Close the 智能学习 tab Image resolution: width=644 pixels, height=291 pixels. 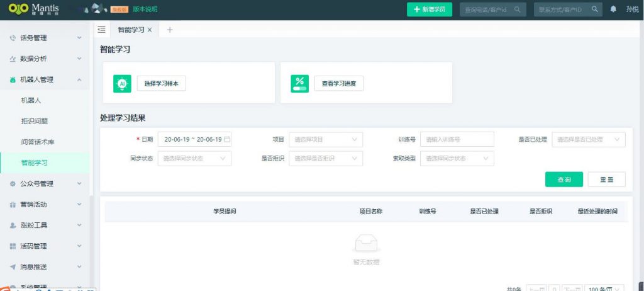pyautogui.click(x=150, y=30)
